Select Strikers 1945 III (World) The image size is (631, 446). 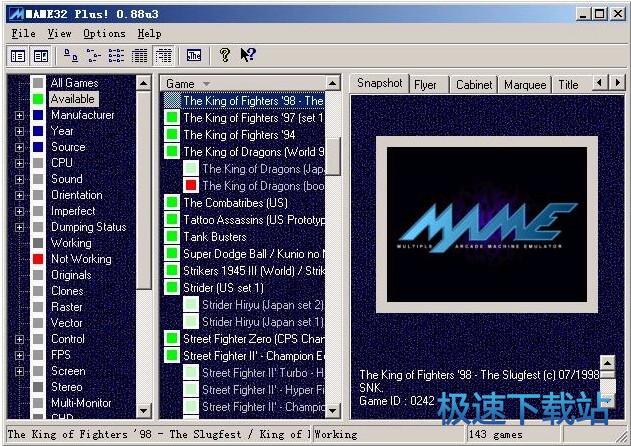point(254,270)
